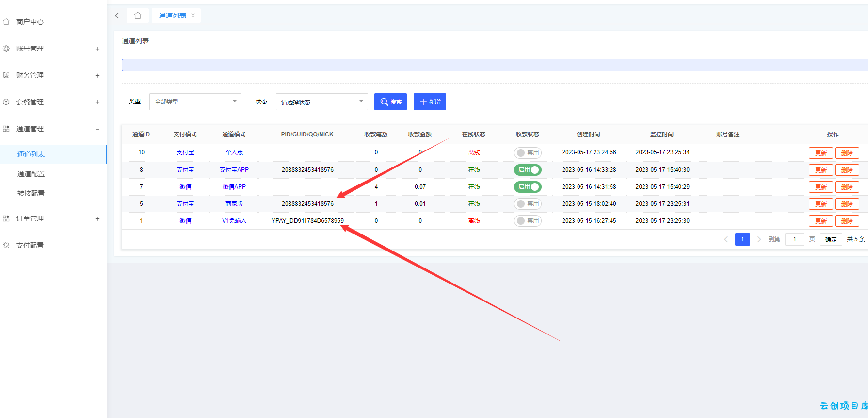Click YPAY_DD911784D6578959 cell
Screen dimensions: 868x418
[x=307, y=221]
